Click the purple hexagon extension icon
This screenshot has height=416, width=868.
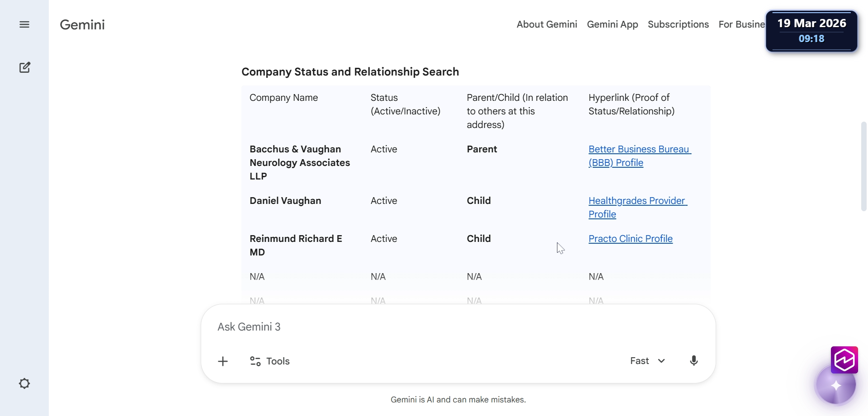click(844, 360)
